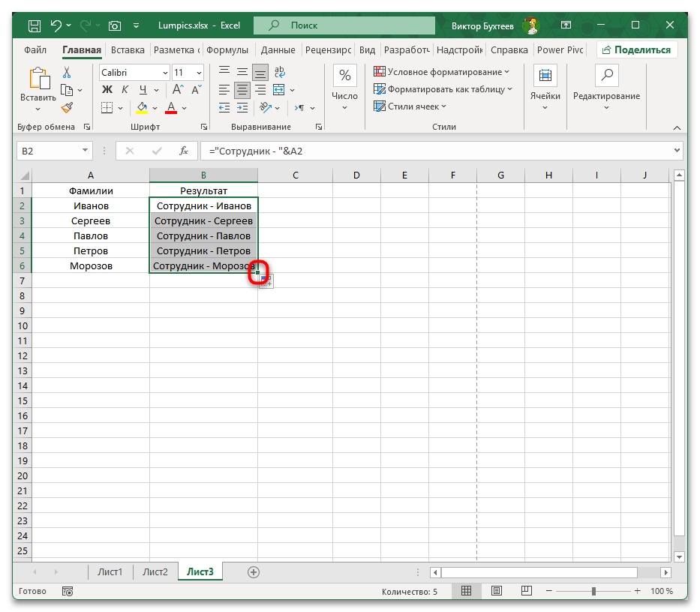Image resolution: width=700 pixels, height=612 pixels.
Task: Open the Calibri font name dropdown
Action: click(x=134, y=73)
